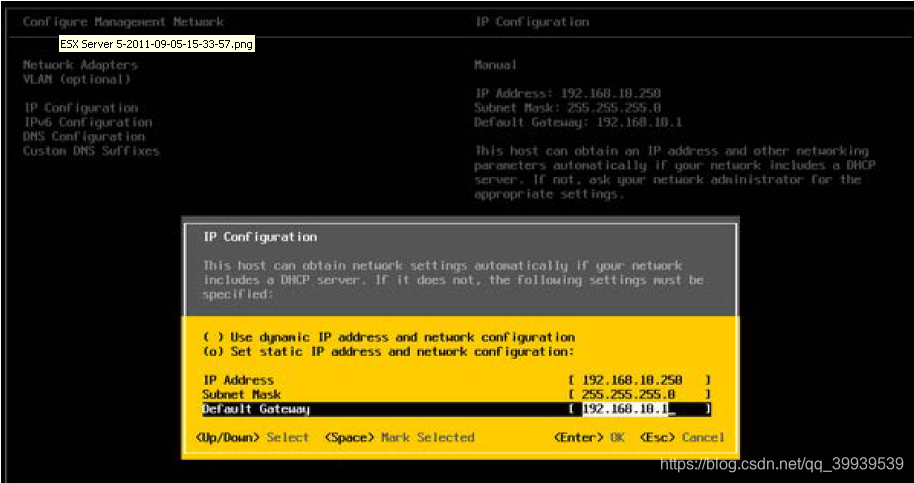Image resolution: width=914 pixels, height=483 pixels.
Task: Click the Manual status text
Action: point(495,65)
